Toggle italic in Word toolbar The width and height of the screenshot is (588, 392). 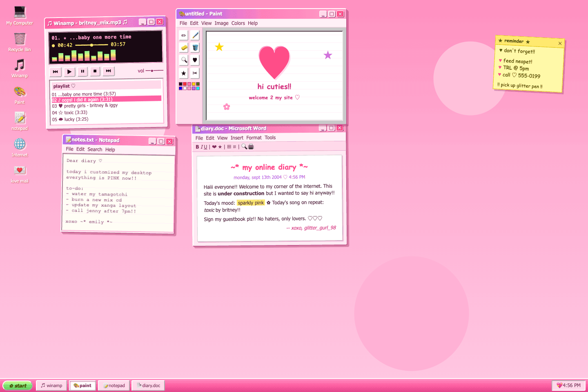click(x=201, y=147)
